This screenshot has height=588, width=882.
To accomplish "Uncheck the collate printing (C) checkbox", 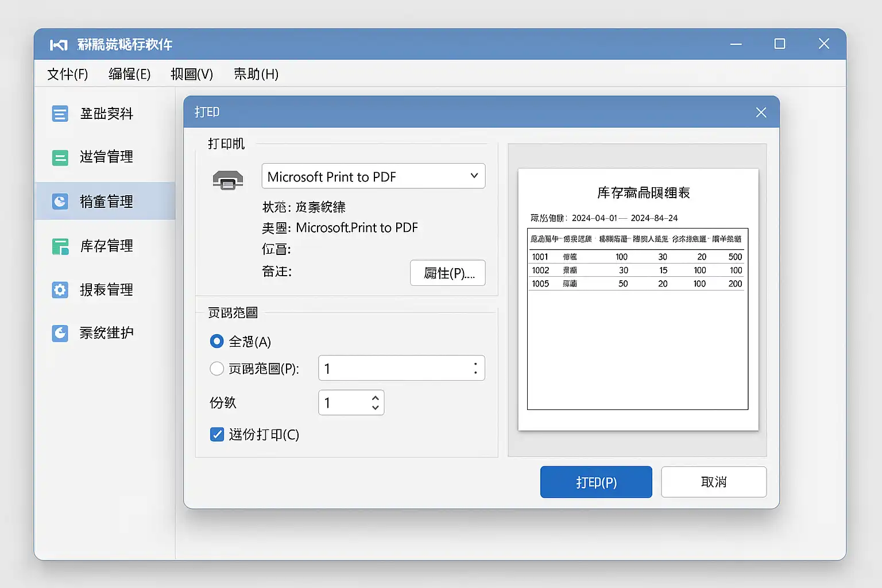I will pyautogui.click(x=217, y=435).
